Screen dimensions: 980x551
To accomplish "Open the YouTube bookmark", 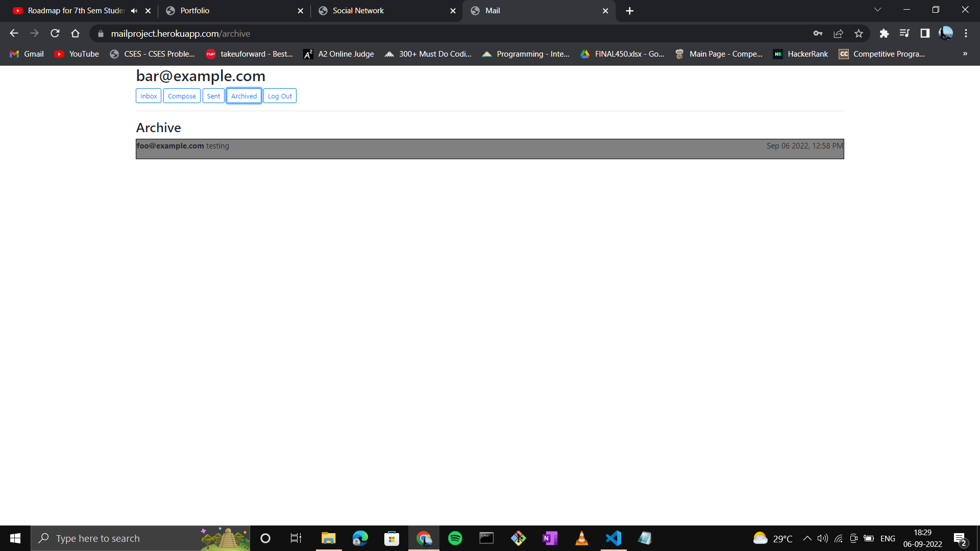I will [76, 54].
